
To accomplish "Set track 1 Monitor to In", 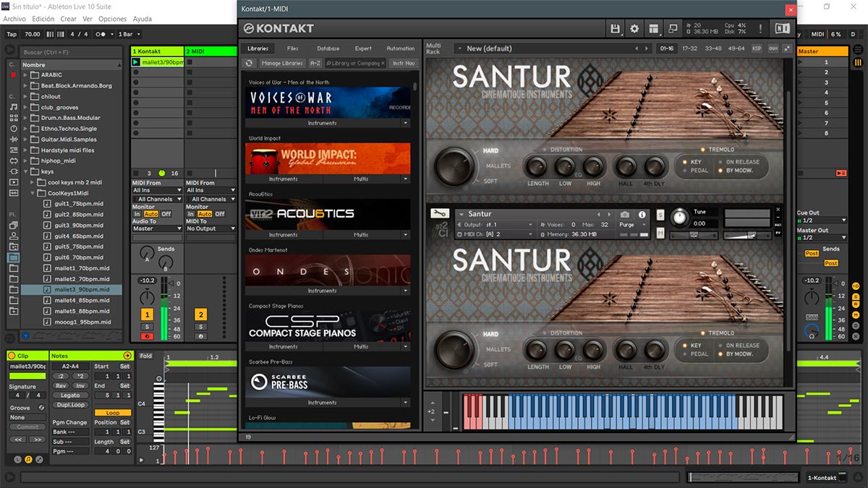I will [x=137, y=214].
